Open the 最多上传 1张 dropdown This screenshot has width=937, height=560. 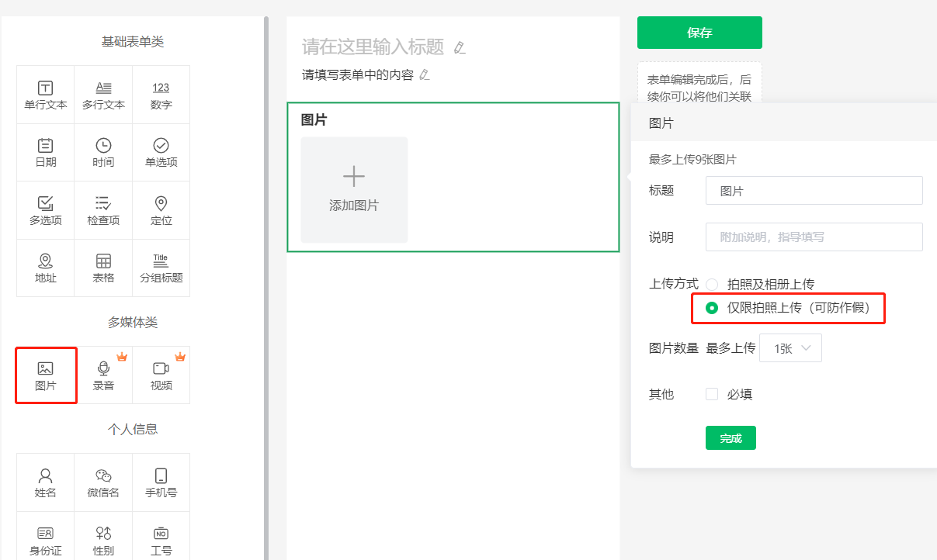pyautogui.click(x=790, y=348)
